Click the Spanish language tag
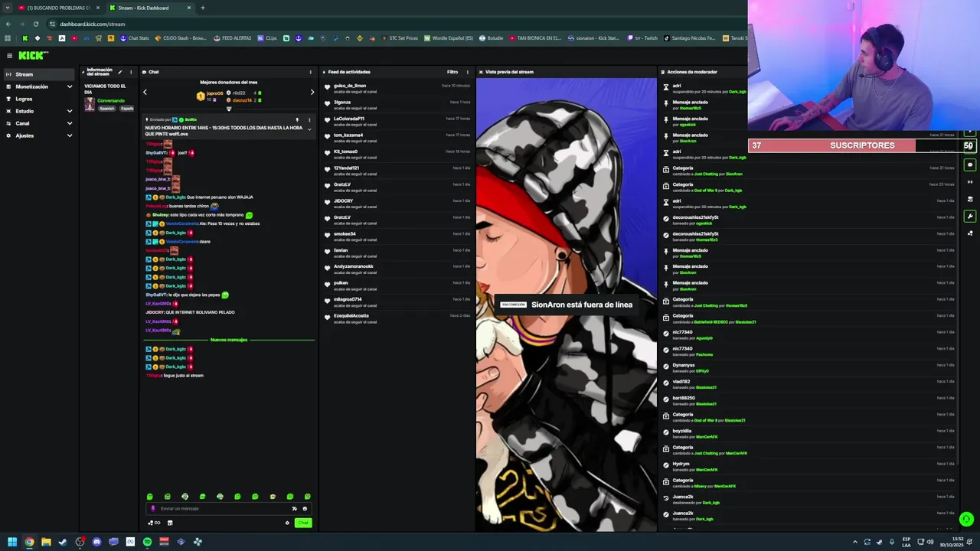The image size is (980, 551). [x=106, y=109]
